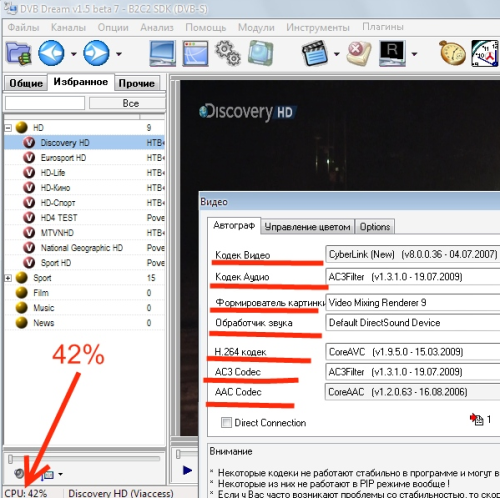Click the V icon beside Eurosport HD

point(29,158)
